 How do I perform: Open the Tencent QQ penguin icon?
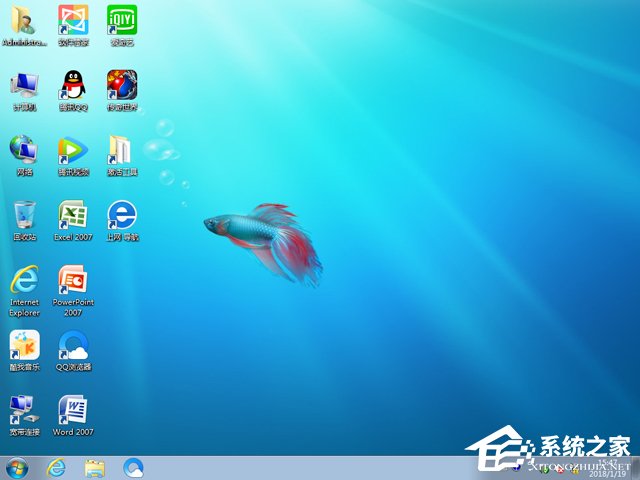[73, 85]
